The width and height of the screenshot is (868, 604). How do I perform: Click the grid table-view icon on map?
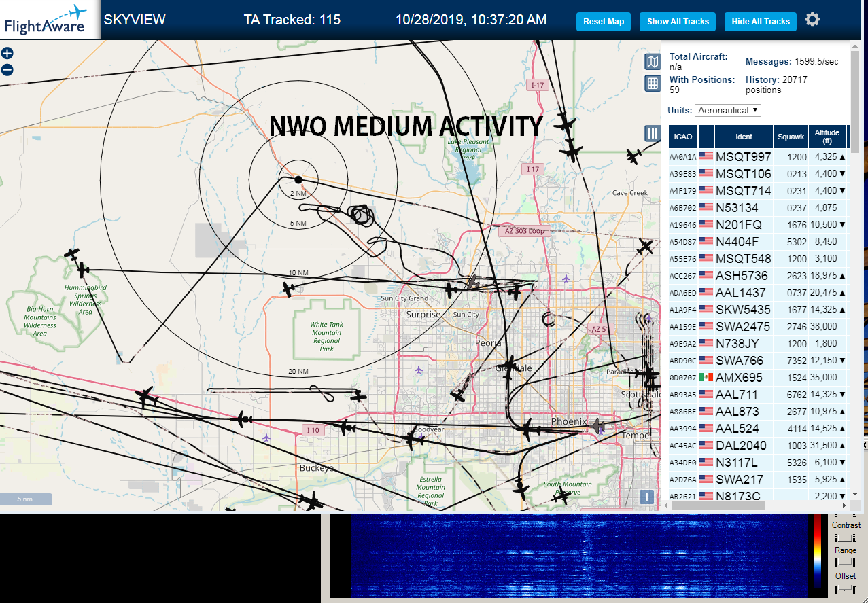pyautogui.click(x=653, y=84)
